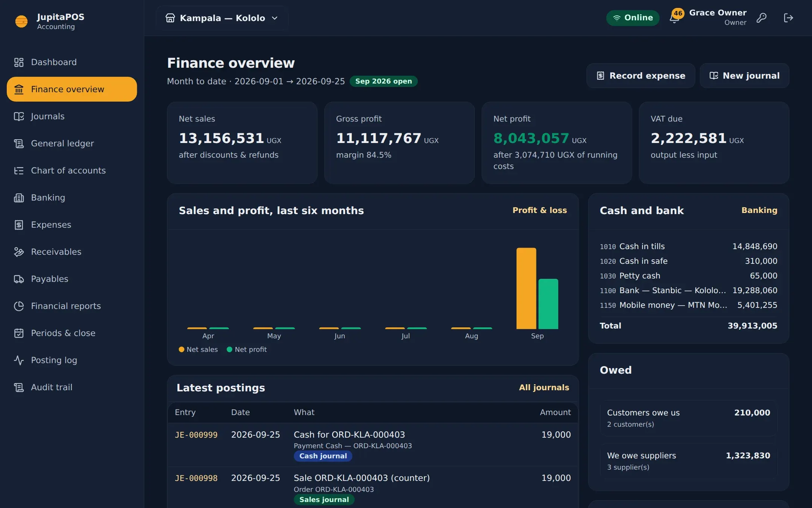Select the 1100 Bank — Stanbic row

point(688,291)
